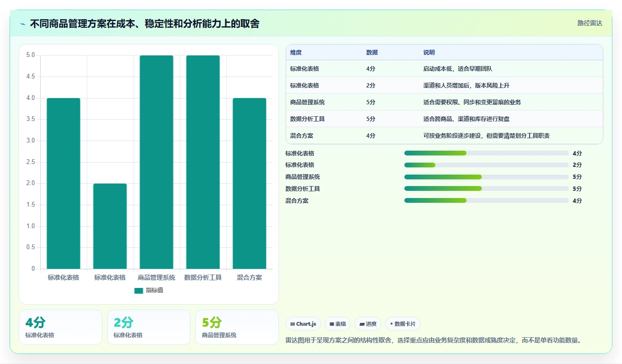Click 商品管理系统 in the table's 维度 column
Viewport: 622px width, 364px height.
[x=307, y=102]
